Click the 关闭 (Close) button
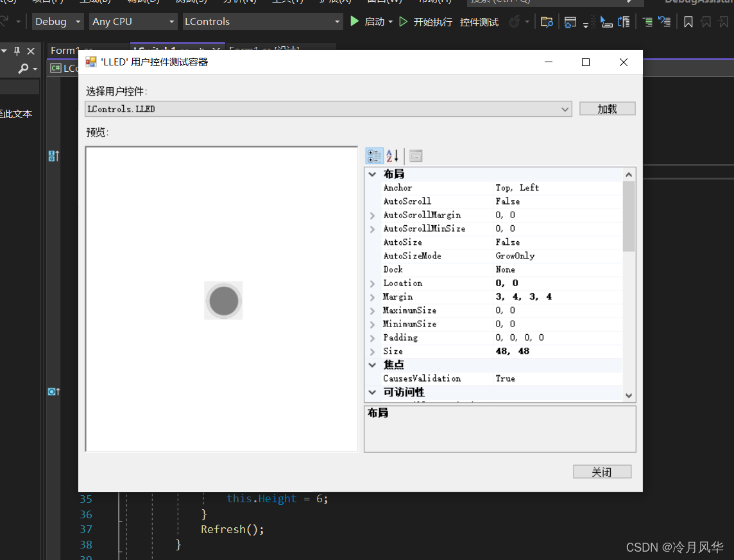 pos(602,471)
